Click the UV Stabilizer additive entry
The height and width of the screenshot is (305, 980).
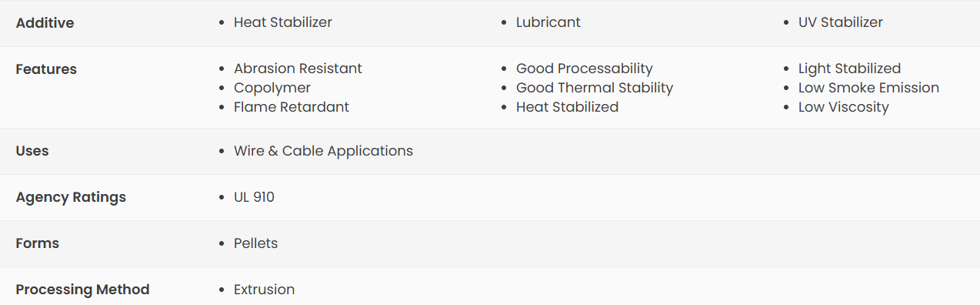coord(841,22)
